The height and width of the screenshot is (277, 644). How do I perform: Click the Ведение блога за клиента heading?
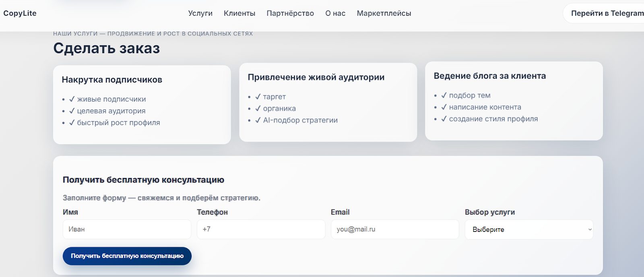(490, 76)
